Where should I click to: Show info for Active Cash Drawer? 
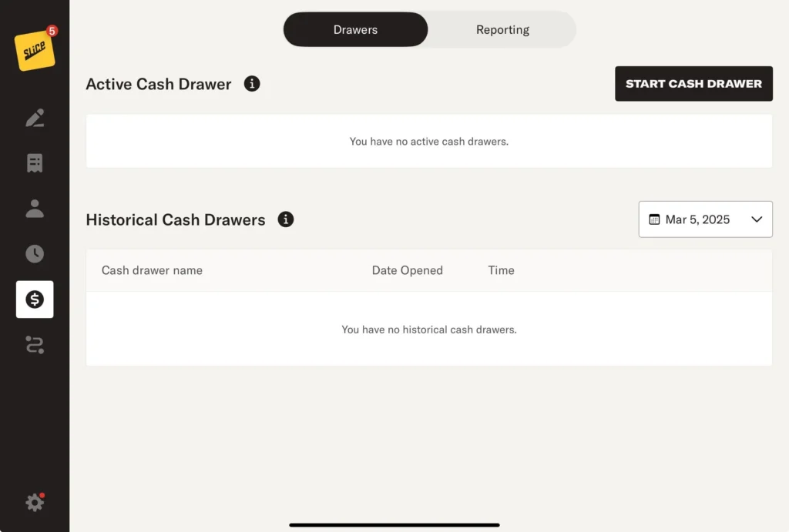click(252, 84)
